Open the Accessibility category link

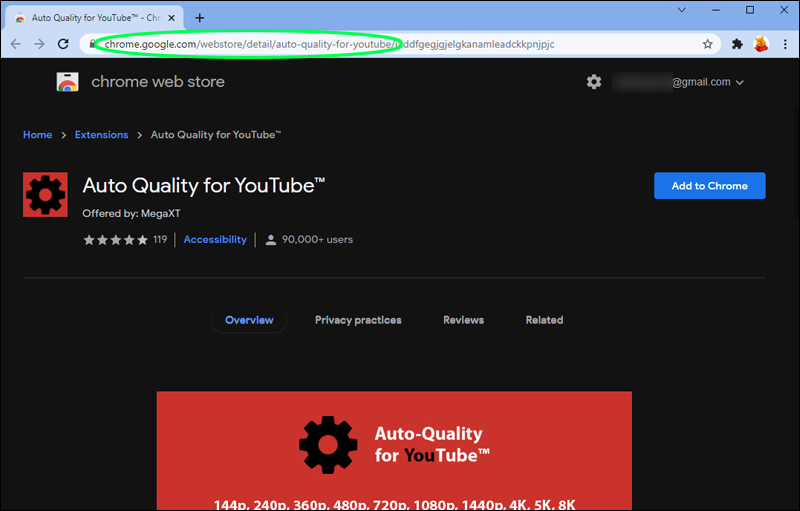pyautogui.click(x=215, y=240)
